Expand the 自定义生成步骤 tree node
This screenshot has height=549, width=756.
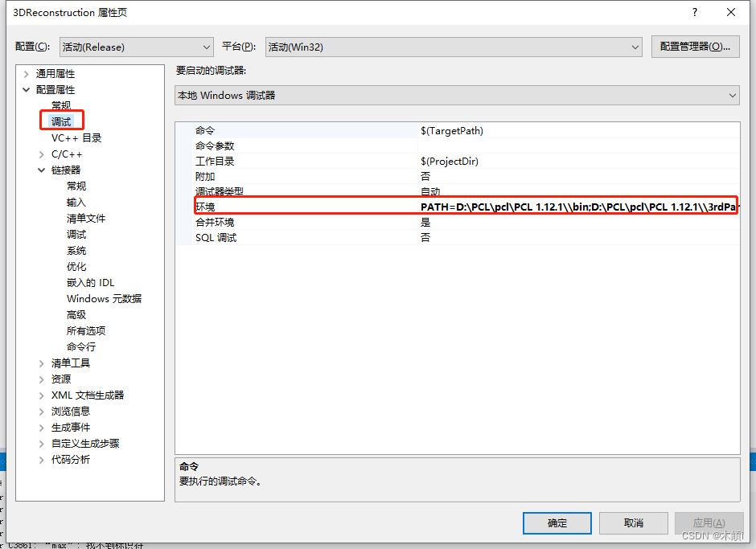click(42, 444)
